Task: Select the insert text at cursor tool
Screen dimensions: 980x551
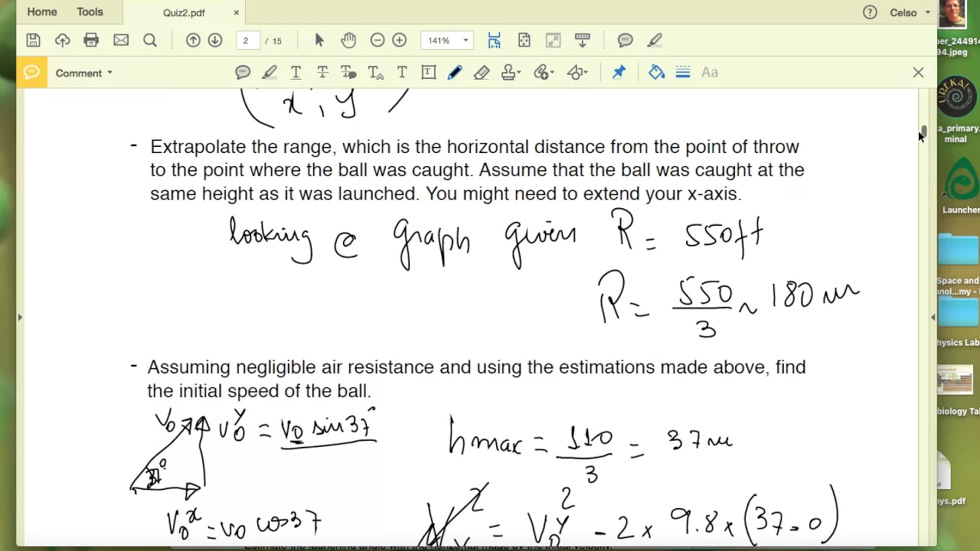Action: click(x=375, y=73)
